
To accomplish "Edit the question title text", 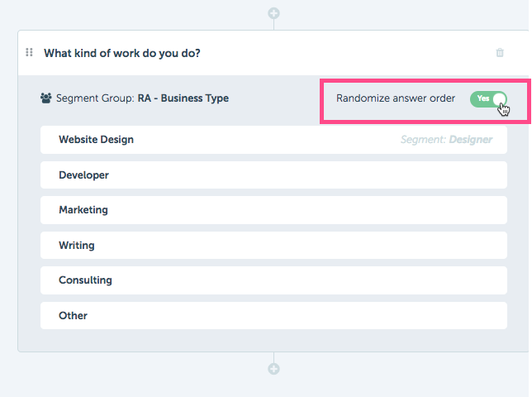I will tap(122, 53).
